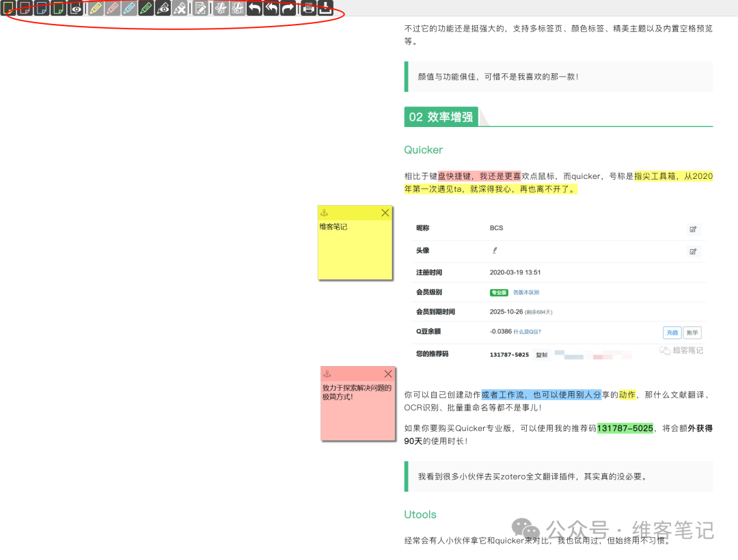The image size is (738, 560).
Task: Click the red note's anchor icon
Action: tap(327, 374)
